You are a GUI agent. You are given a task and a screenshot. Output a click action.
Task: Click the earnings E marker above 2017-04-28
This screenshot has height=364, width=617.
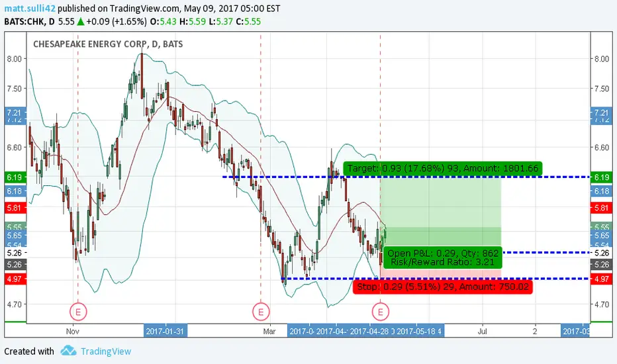point(380,312)
